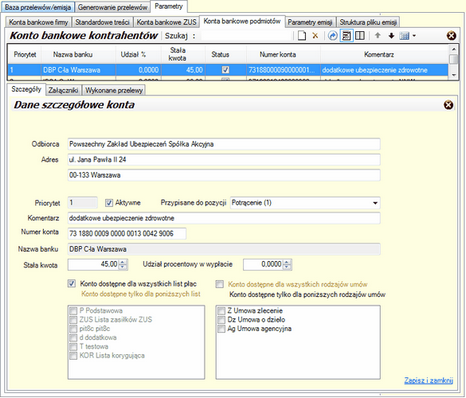466x398 pixels.
Task: Increase the Stała kwota spinner value
Action: tap(123, 262)
